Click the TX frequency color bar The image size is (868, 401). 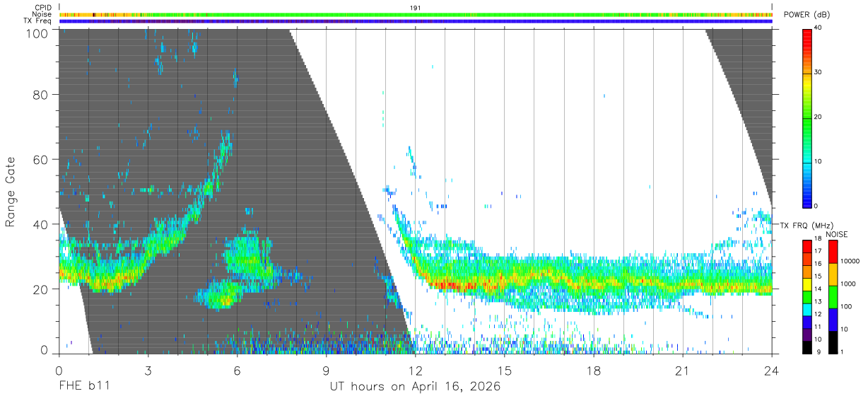coord(807,296)
